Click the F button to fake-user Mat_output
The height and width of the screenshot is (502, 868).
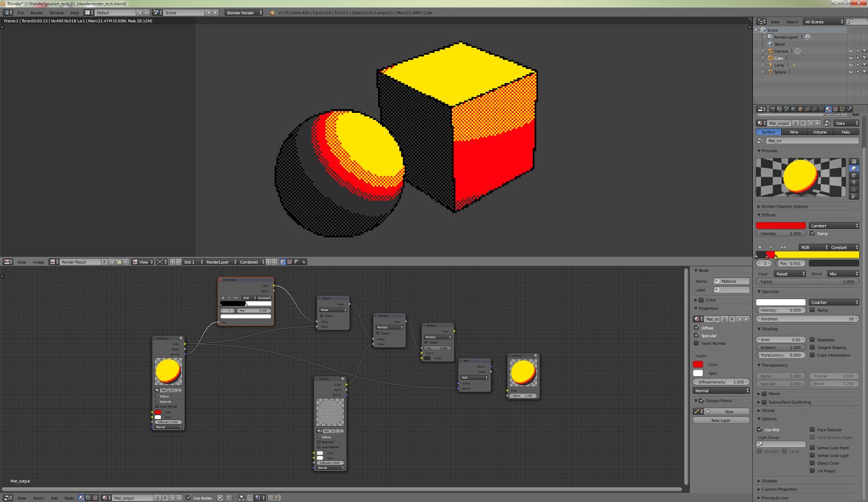click(x=803, y=123)
